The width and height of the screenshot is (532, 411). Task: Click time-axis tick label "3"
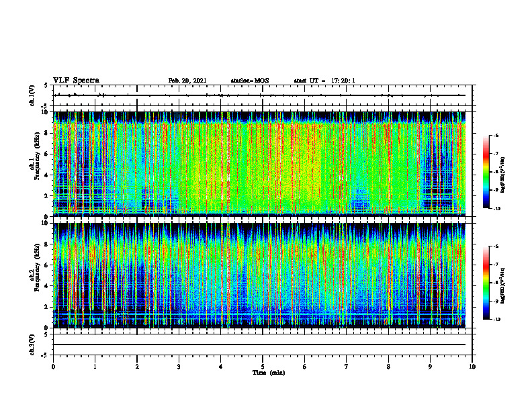point(179,367)
